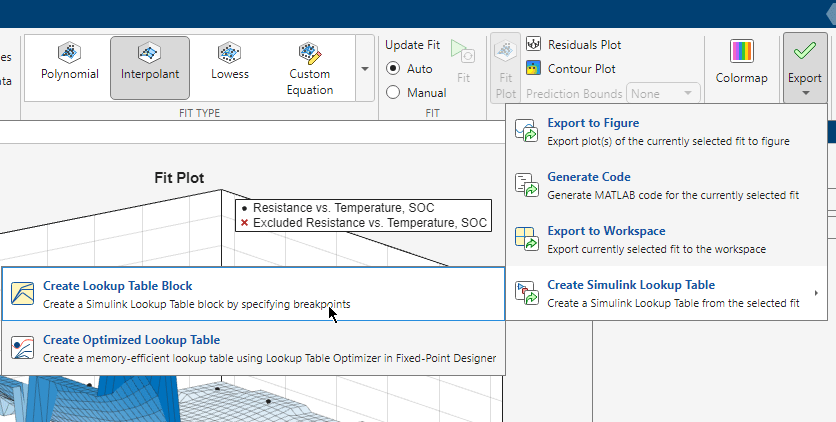Open the Prediction Bounds dropdown
Image resolution: width=836 pixels, height=422 pixels.
pyautogui.click(x=663, y=93)
